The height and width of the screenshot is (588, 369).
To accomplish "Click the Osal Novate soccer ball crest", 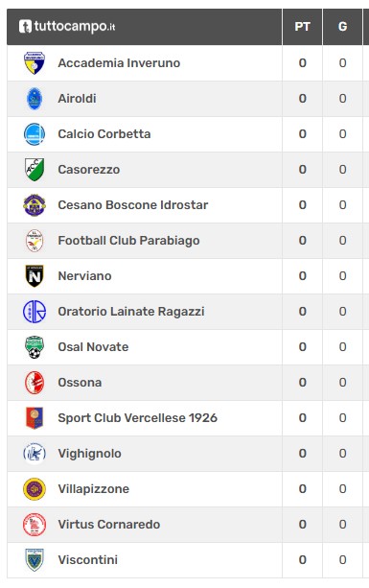I will point(35,347).
